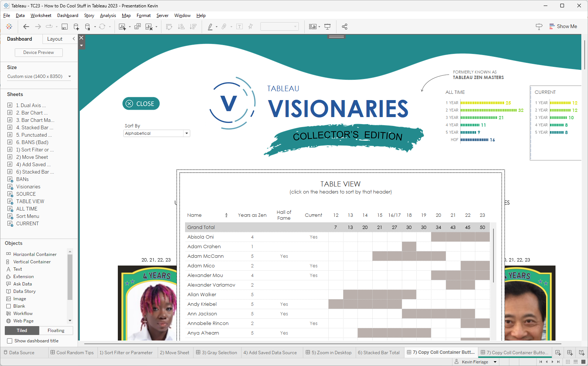Click the green CLOSE button
Image resolution: width=588 pixels, height=366 pixels.
click(x=141, y=104)
